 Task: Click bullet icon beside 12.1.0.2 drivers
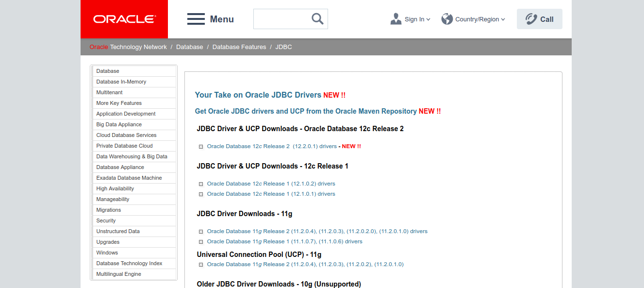201,184
